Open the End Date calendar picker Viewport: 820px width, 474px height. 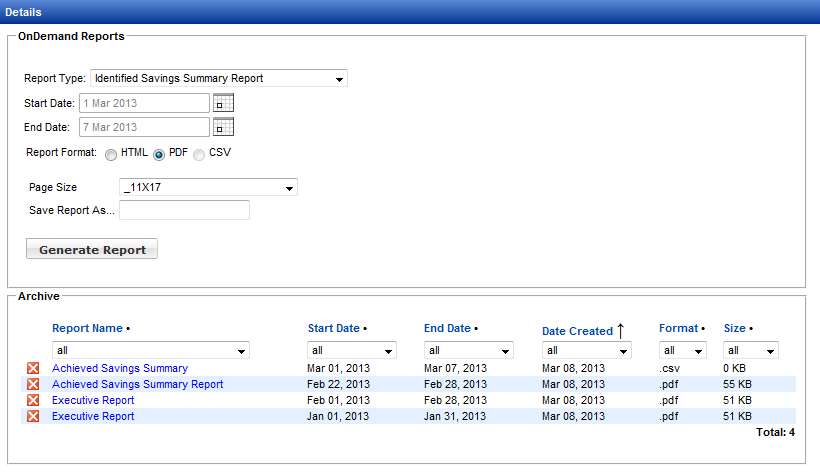(x=223, y=127)
